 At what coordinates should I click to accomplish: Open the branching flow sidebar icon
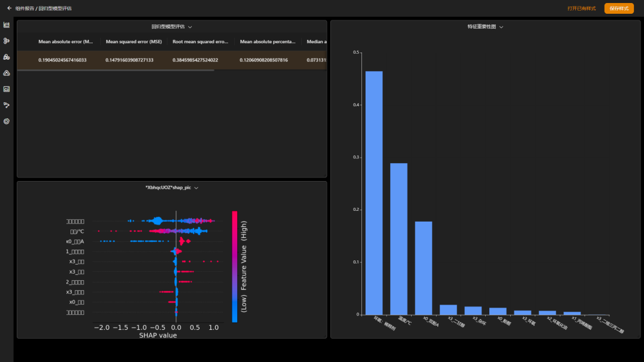pyautogui.click(x=7, y=105)
